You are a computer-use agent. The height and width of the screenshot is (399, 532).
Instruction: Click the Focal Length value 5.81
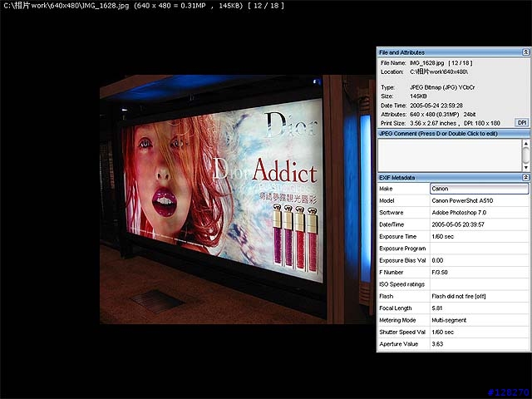pos(437,308)
